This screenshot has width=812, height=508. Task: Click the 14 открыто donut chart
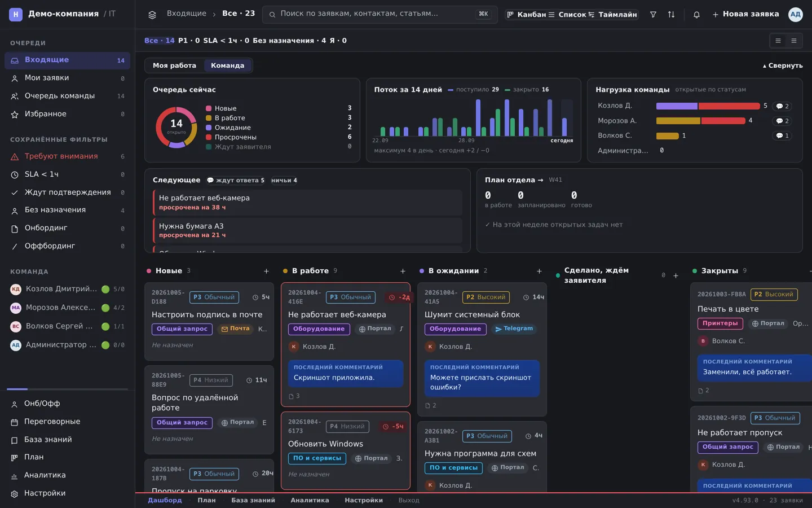pyautogui.click(x=176, y=128)
